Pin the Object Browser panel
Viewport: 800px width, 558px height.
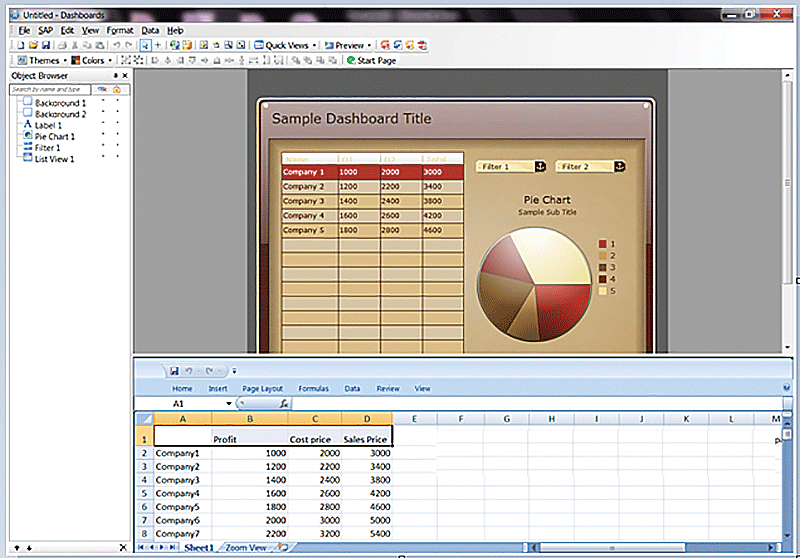[115, 75]
